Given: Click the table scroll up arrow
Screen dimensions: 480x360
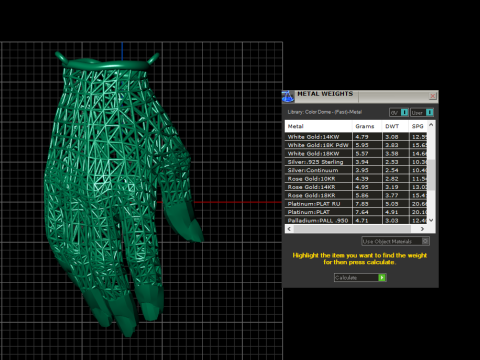Looking at the screenshot, I should (431, 125).
